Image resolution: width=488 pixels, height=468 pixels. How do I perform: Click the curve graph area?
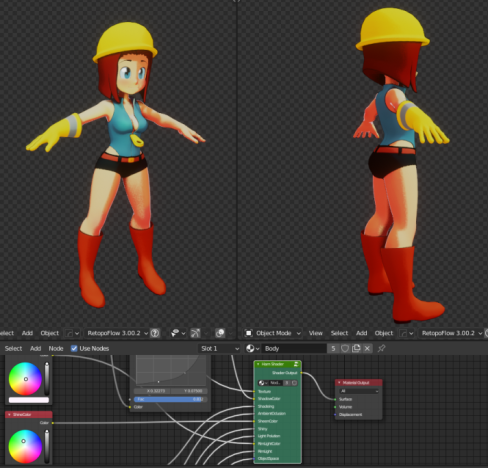tap(171, 370)
